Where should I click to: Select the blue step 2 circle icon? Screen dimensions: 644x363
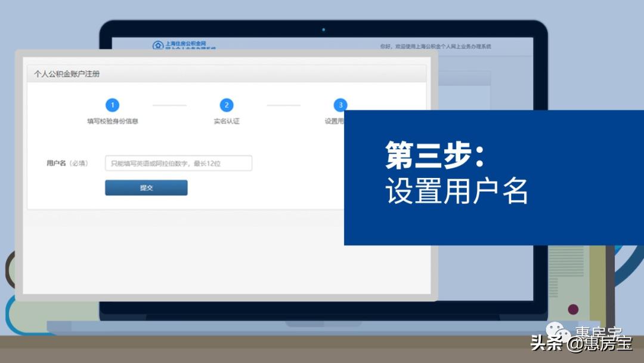point(227,104)
